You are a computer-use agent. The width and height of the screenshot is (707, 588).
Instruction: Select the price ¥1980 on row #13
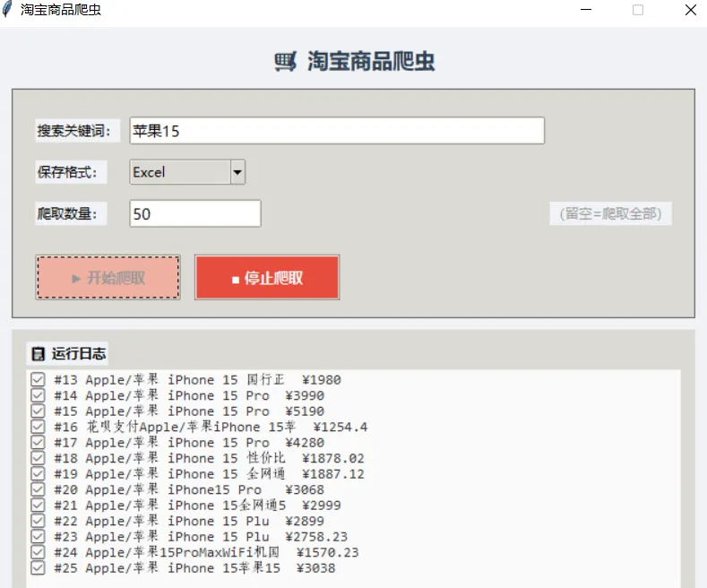pos(322,380)
